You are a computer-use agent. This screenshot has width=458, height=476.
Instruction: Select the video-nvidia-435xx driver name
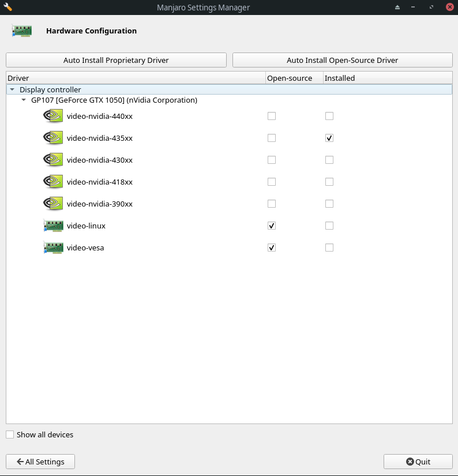100,138
